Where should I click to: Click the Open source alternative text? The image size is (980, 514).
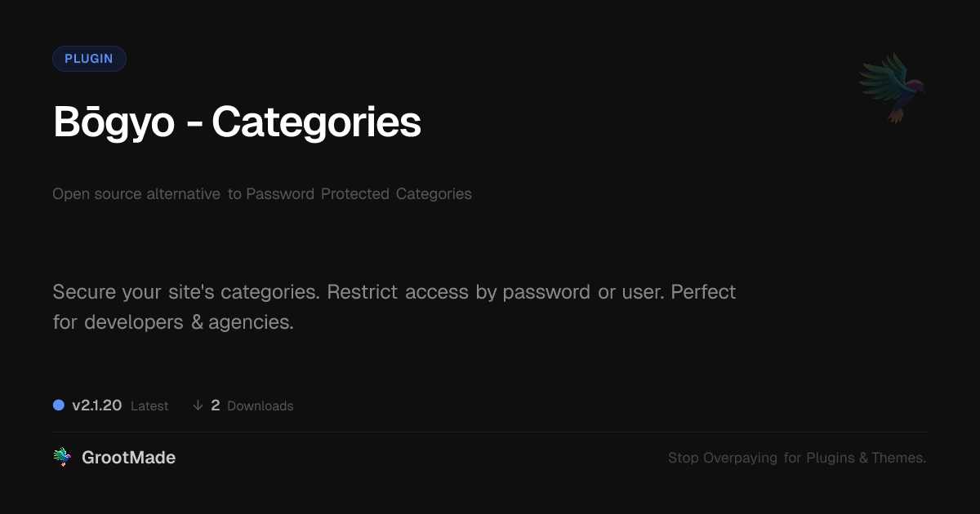[x=136, y=194]
